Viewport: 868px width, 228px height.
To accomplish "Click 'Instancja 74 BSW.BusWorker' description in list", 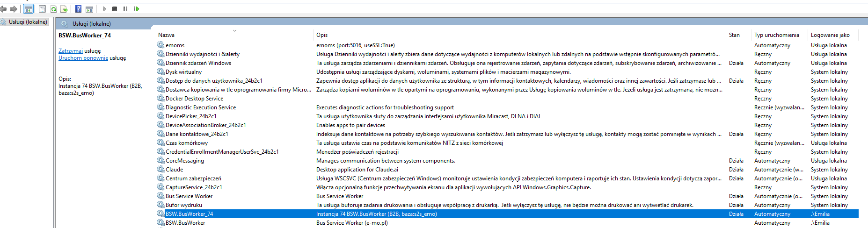I will point(377,214).
